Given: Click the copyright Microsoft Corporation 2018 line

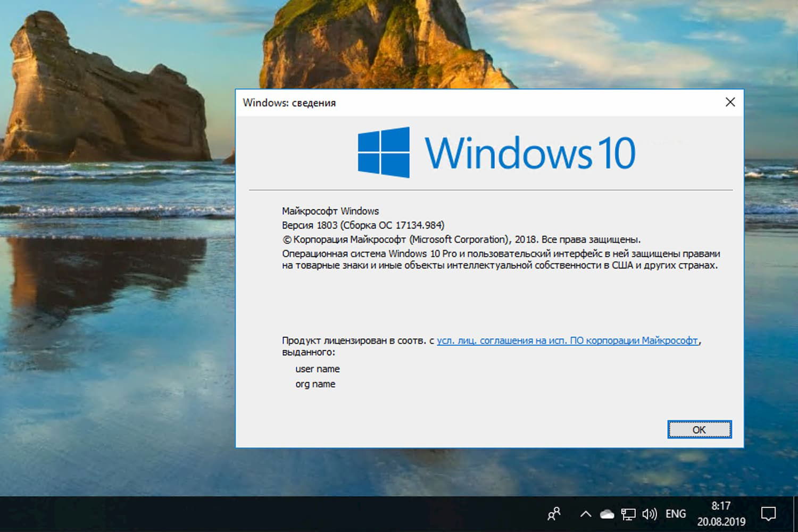Looking at the screenshot, I should [x=461, y=239].
